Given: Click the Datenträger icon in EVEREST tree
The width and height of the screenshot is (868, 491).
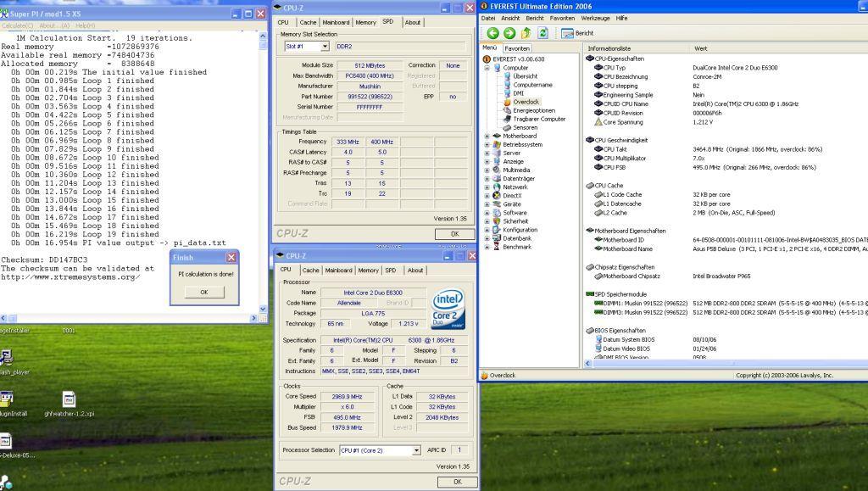Looking at the screenshot, I should click(497, 178).
